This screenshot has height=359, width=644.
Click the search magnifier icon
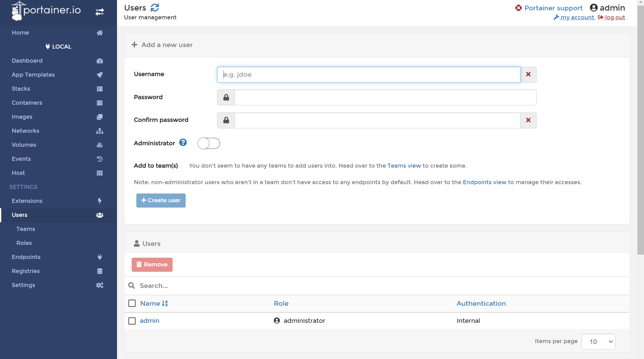pos(132,285)
